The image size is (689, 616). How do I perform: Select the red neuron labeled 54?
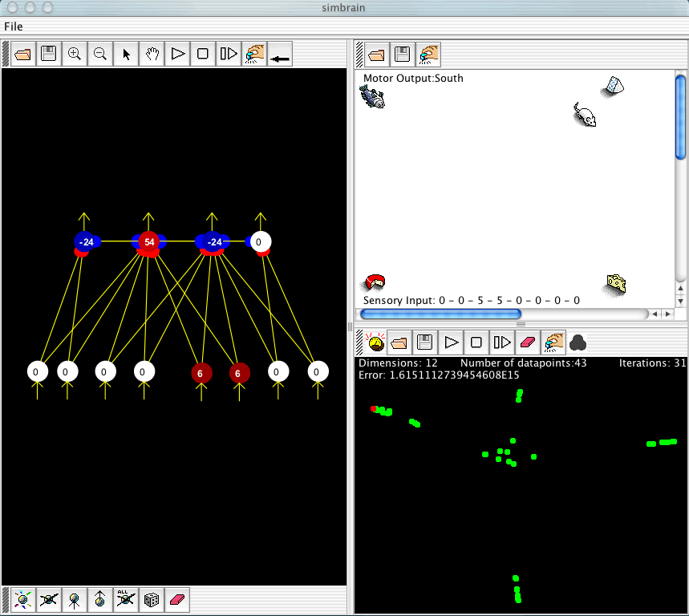point(148,241)
